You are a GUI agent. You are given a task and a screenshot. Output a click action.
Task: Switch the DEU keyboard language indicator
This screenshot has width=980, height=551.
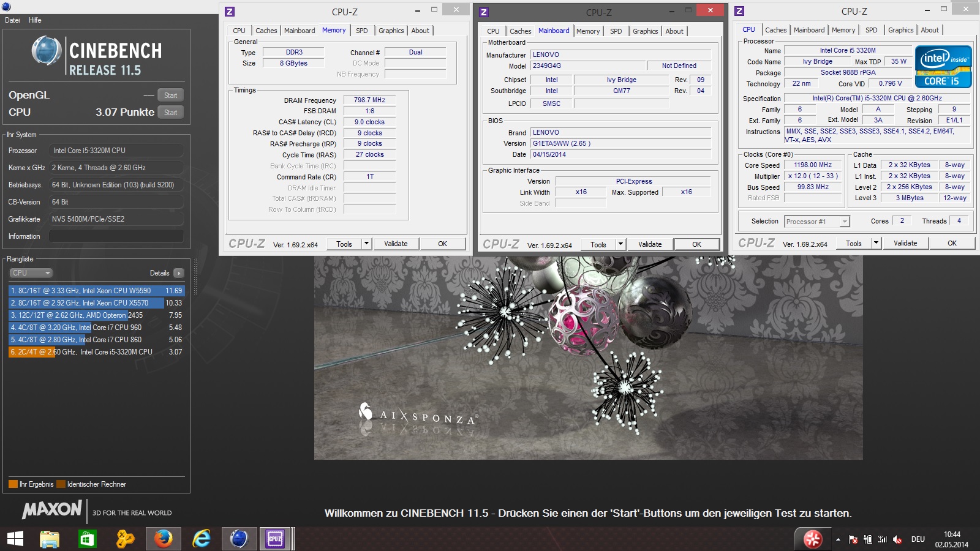[x=918, y=539]
